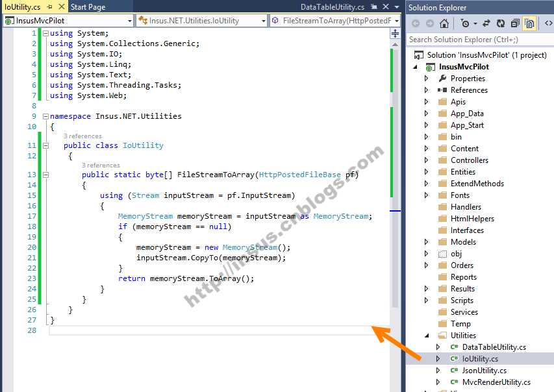Click the dotted obj hidden folder icon
554x392 pixels.
tap(442, 254)
